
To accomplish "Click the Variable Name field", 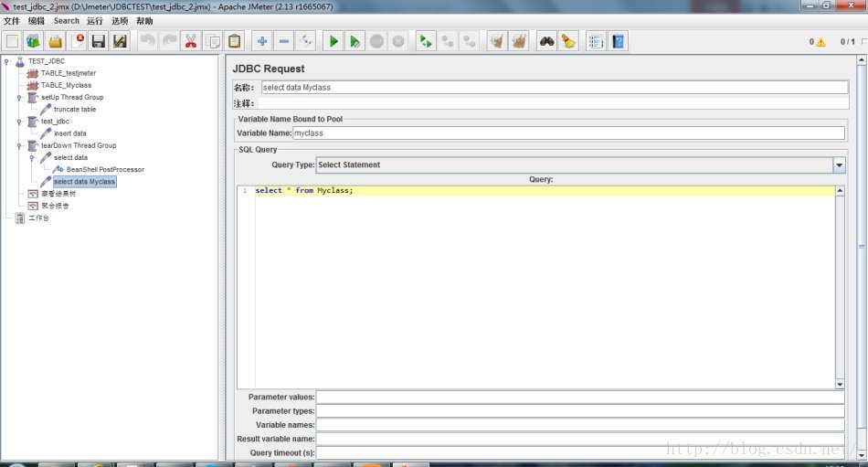I will (x=568, y=133).
